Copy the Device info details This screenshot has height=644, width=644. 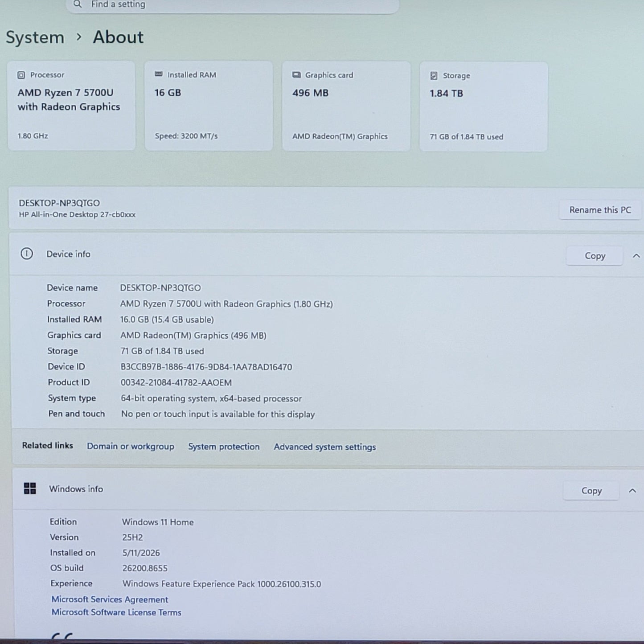pos(595,256)
